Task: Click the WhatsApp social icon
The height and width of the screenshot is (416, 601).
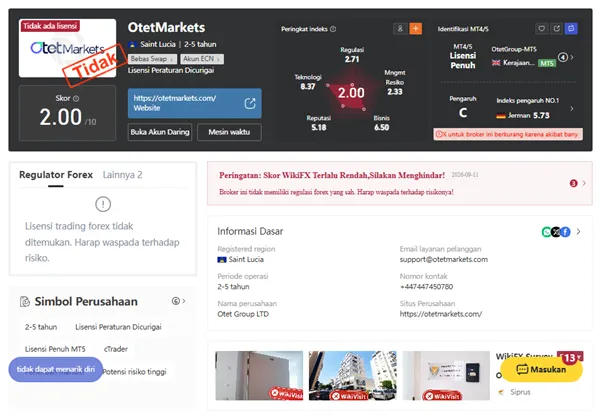Action: [547, 232]
